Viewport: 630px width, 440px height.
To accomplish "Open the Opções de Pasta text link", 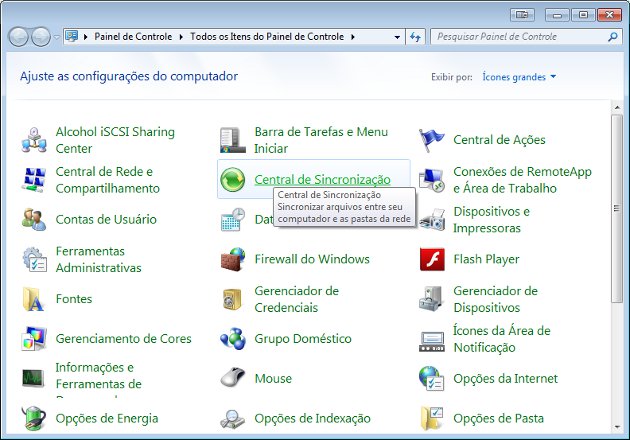I will pyautogui.click(x=498, y=418).
